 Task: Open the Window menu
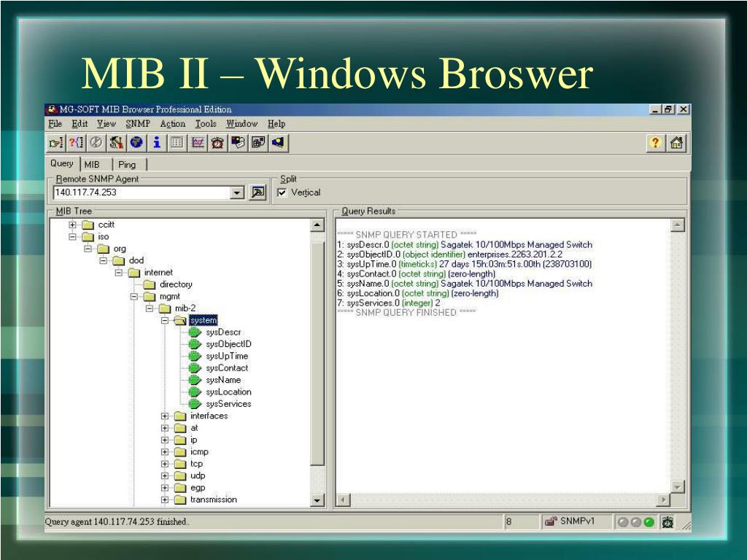pos(241,124)
